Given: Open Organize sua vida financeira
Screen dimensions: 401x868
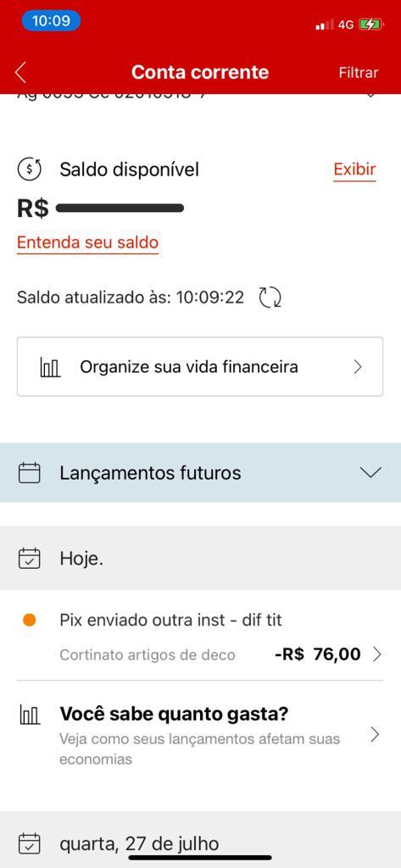Looking at the screenshot, I should [200, 366].
